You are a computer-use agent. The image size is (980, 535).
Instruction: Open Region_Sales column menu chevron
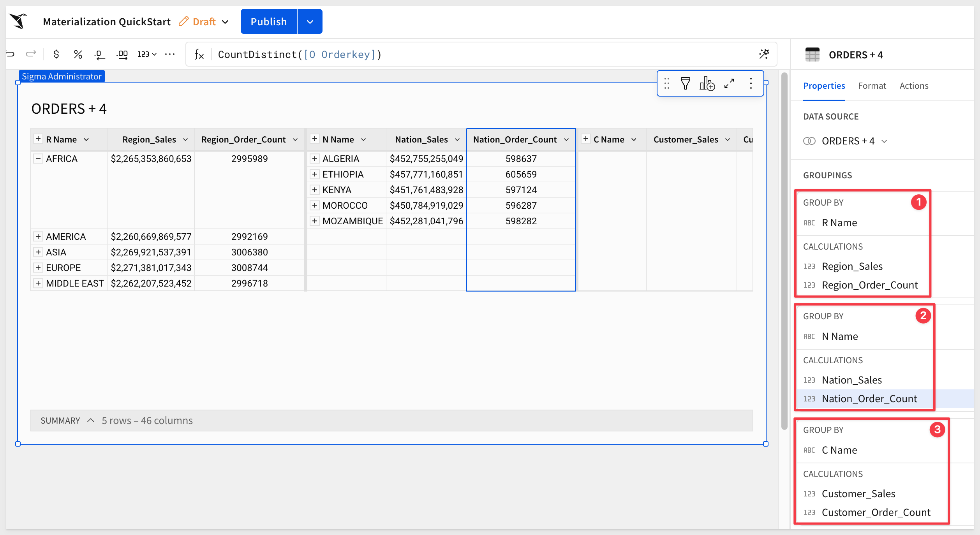coord(185,139)
